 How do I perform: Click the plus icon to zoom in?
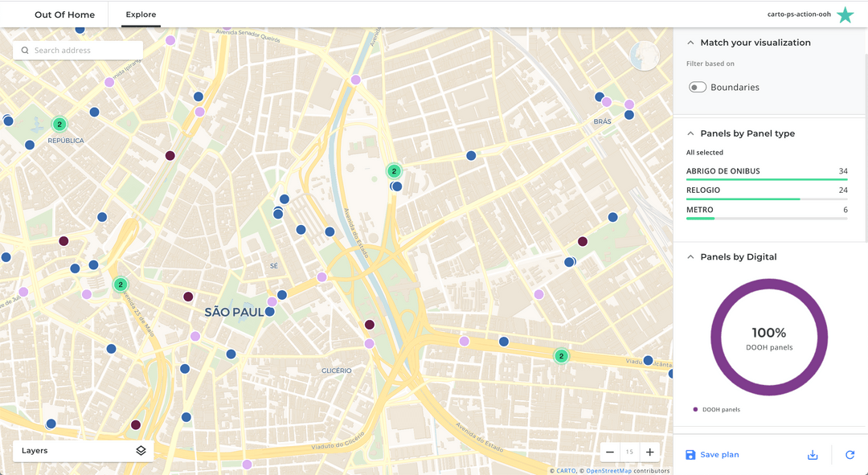(x=649, y=452)
